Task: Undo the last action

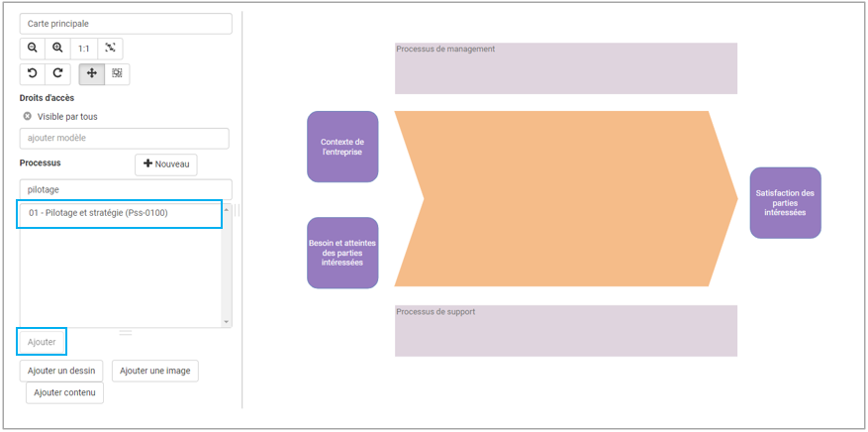Action: click(x=33, y=74)
